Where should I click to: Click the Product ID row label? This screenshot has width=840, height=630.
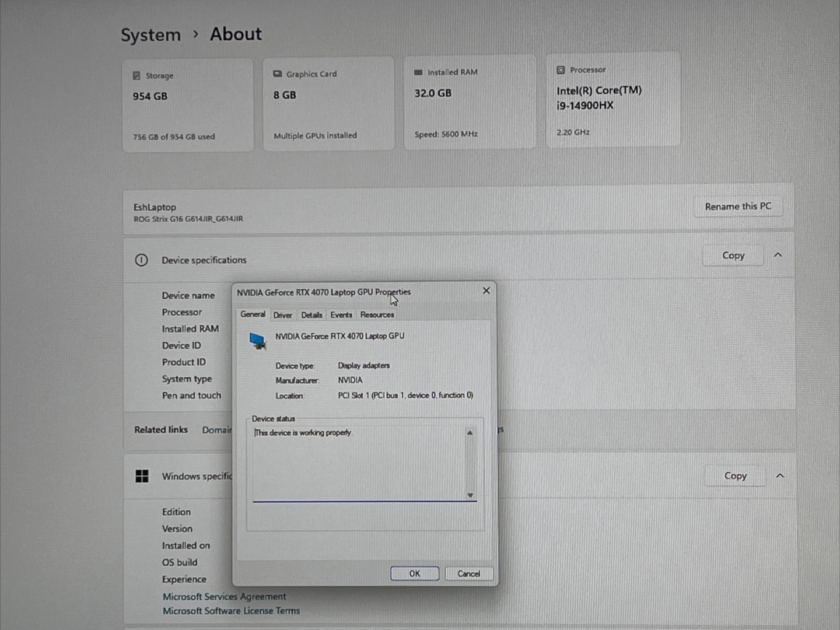[x=184, y=362]
